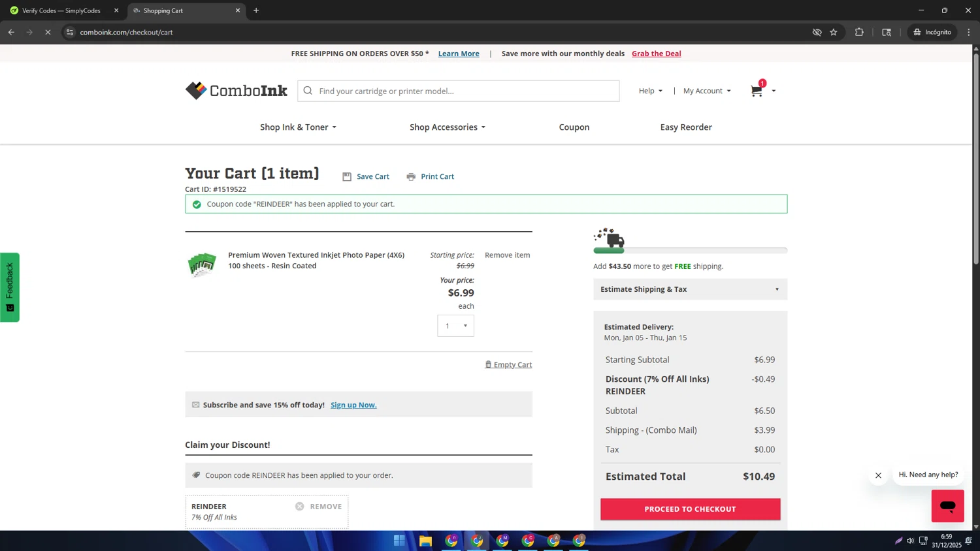Click the volume icon in system tray
The image size is (980, 551).
[x=910, y=541]
